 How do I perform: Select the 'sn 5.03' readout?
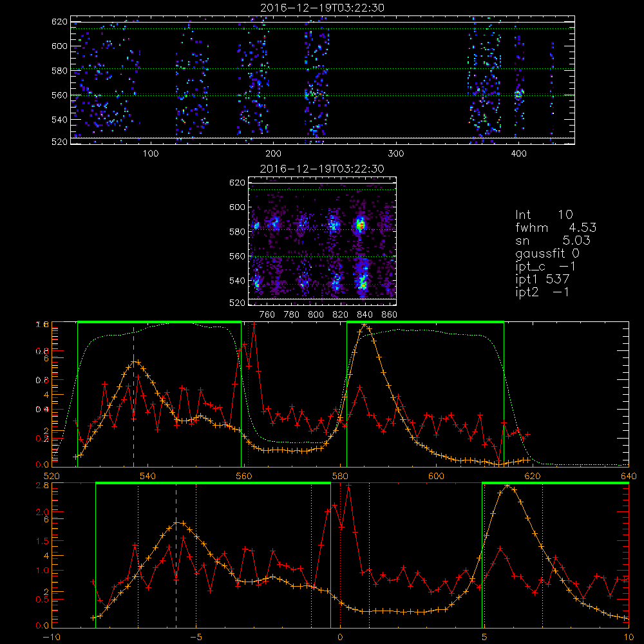pos(553,240)
